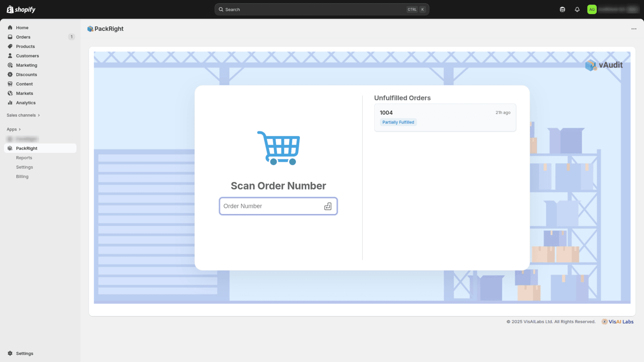
Task: Open the VisAI Labs link in footer
Action: 617,321
